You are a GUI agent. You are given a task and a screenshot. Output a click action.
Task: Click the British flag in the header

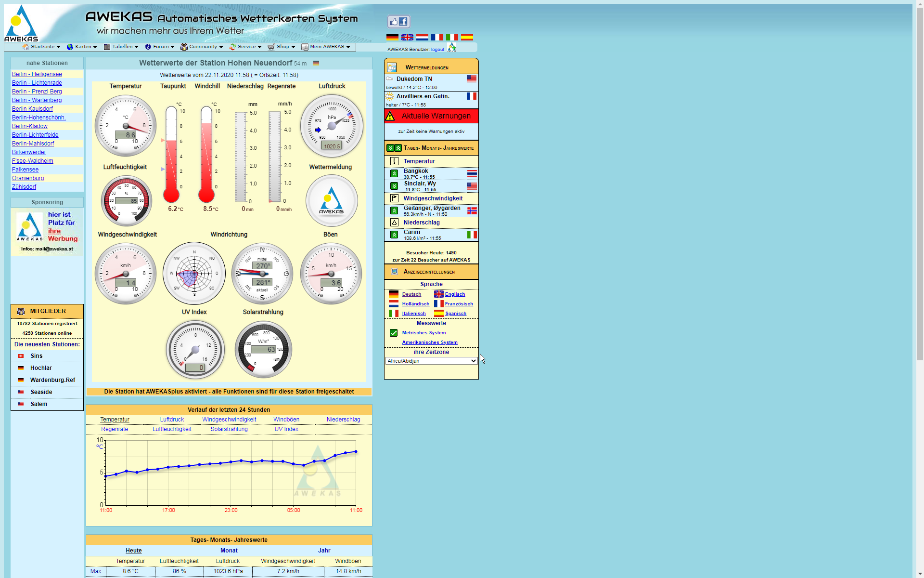(x=407, y=37)
